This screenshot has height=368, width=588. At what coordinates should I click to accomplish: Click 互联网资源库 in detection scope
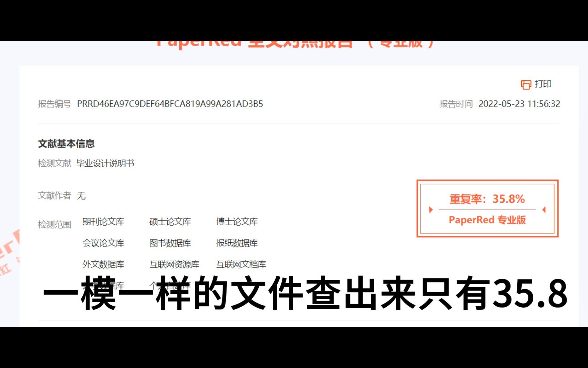tap(174, 264)
